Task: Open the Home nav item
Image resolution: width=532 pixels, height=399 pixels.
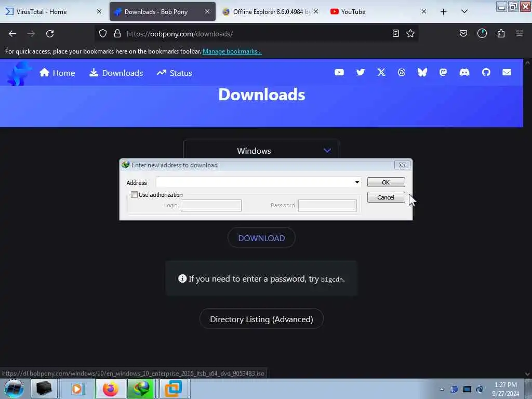Action: coord(57,73)
